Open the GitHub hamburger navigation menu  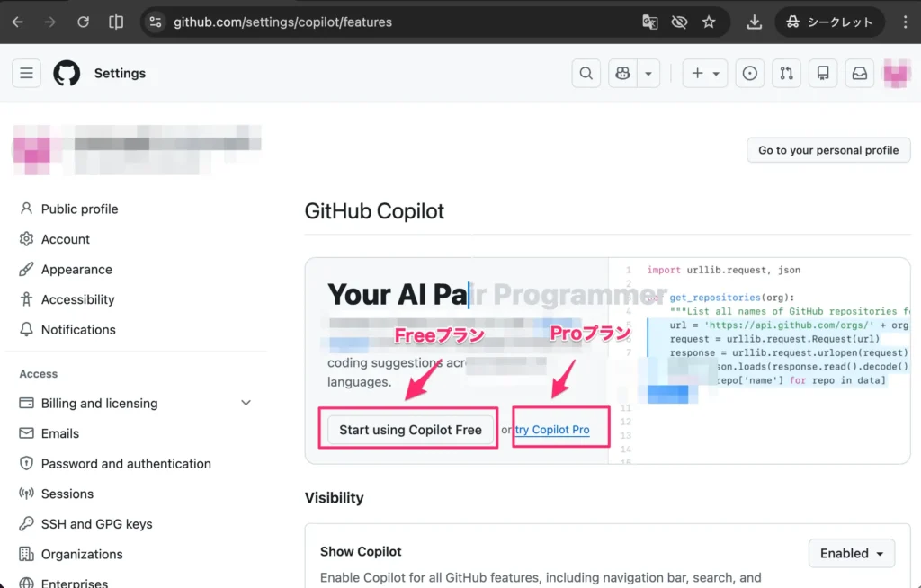(x=26, y=74)
